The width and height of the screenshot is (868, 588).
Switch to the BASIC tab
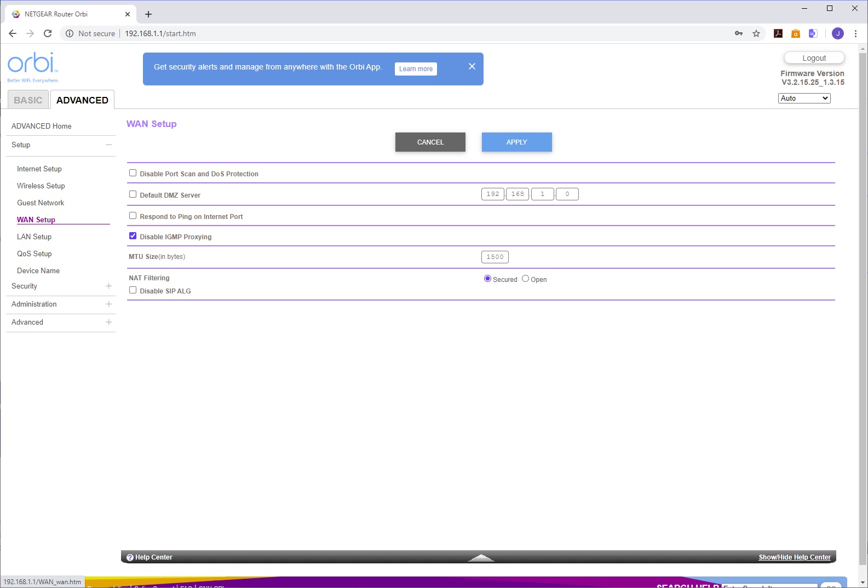(x=28, y=100)
